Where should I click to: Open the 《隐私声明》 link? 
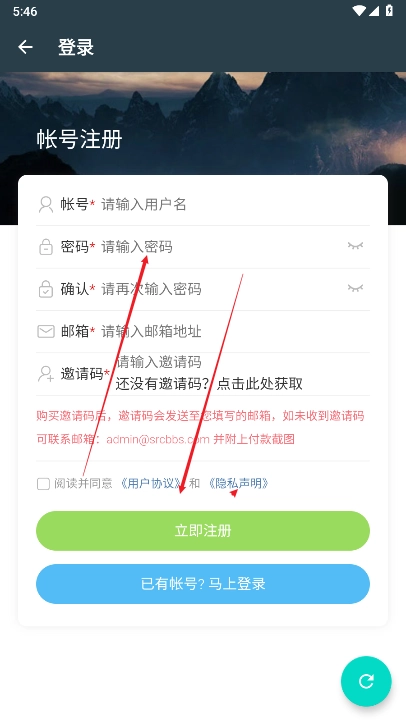238,484
